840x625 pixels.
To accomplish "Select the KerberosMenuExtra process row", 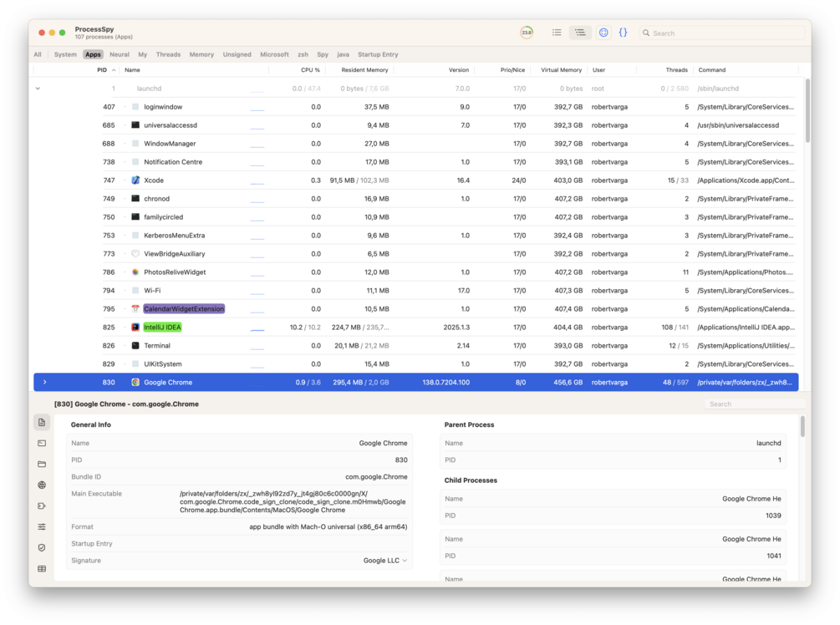I will pos(415,236).
